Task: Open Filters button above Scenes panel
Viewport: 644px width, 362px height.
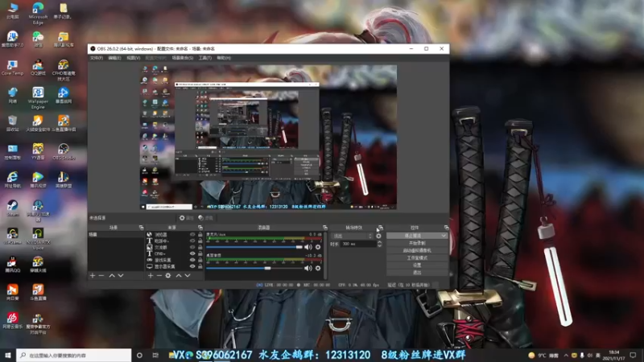Action: [205, 218]
